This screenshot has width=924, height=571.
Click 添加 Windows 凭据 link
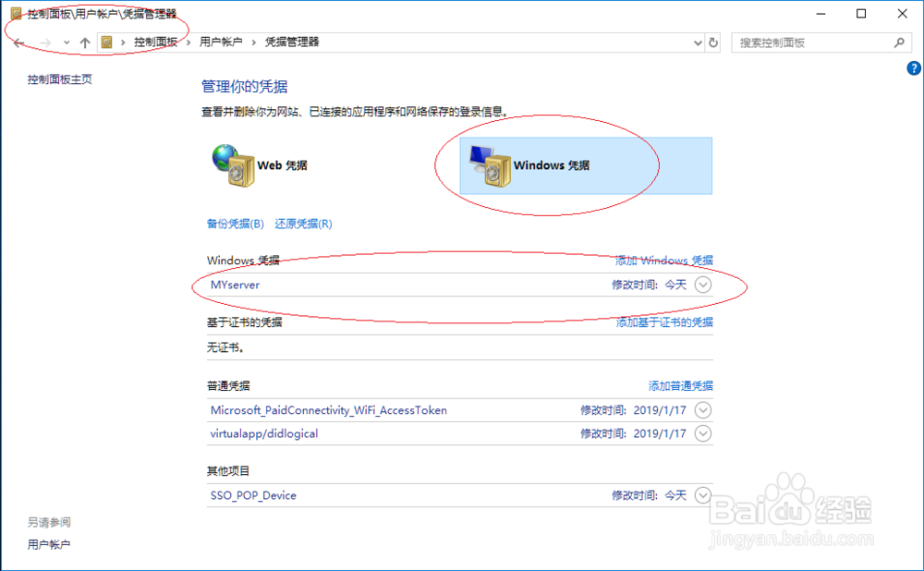coord(664,261)
